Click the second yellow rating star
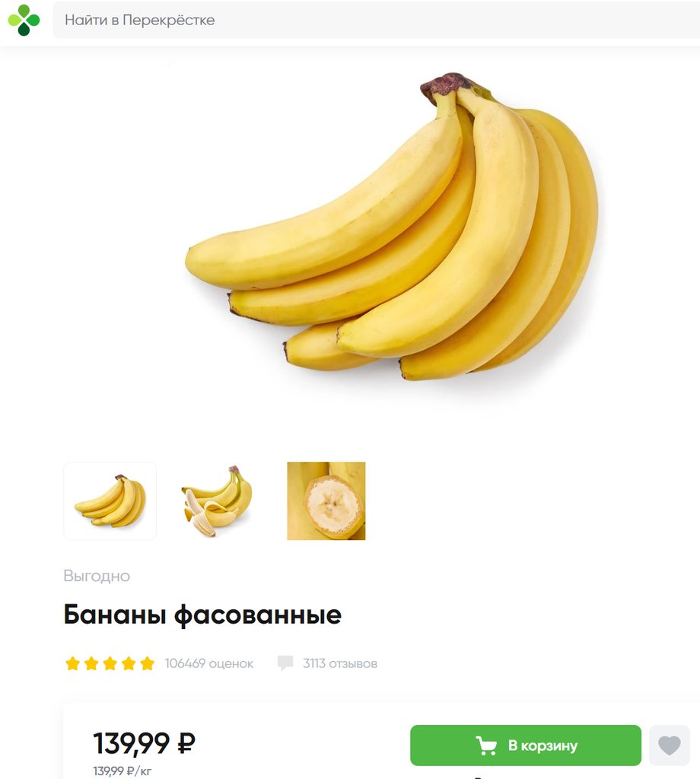 coord(91,663)
